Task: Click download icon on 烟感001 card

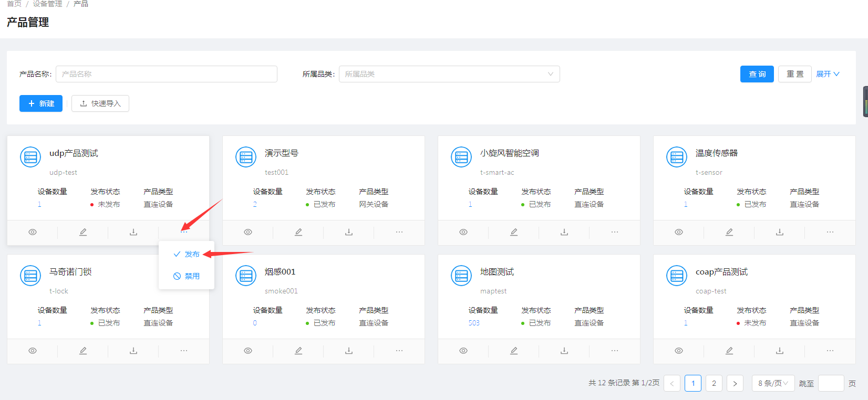Action: 349,351
